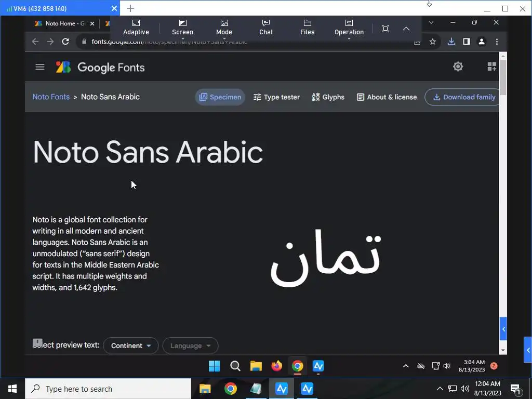
Task: Open Chrome on the local taskbar
Action: tap(230, 389)
